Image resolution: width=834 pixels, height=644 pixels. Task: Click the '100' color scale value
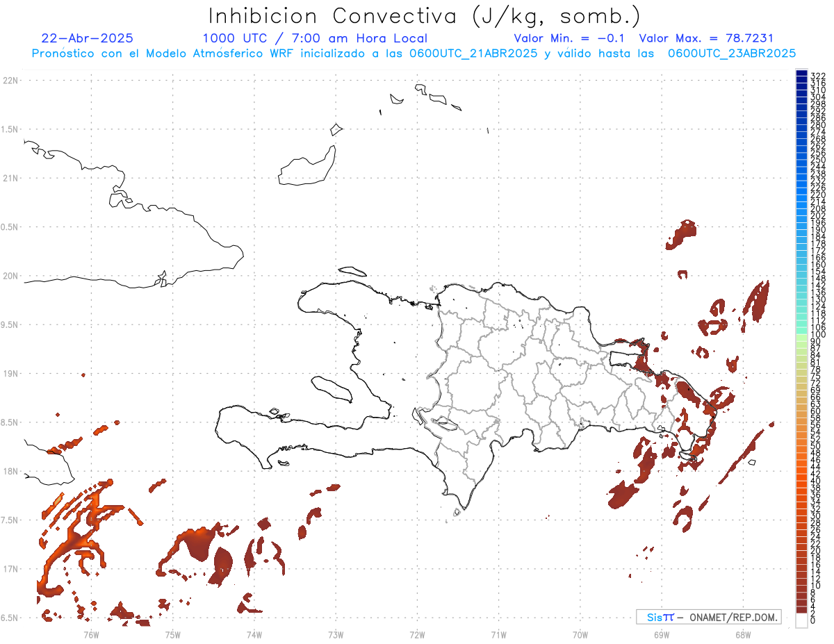pos(817,335)
